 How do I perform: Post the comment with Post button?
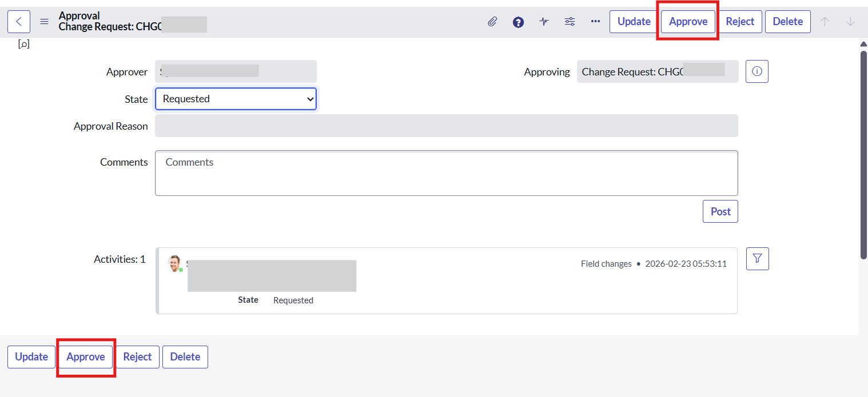(720, 211)
